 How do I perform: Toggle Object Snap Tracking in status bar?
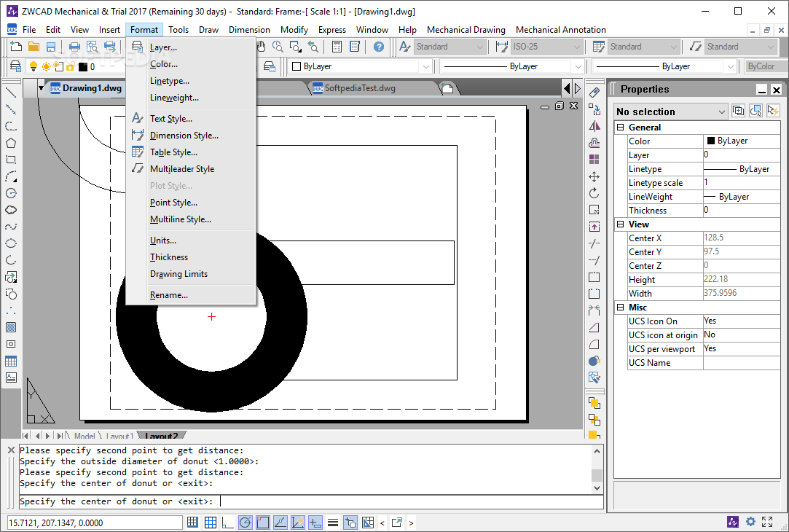pyautogui.click(x=280, y=523)
